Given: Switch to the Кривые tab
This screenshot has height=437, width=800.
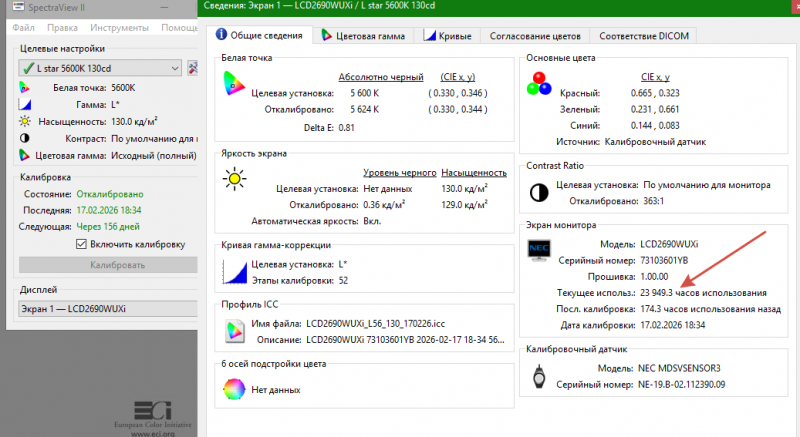Looking at the screenshot, I should tap(448, 36).
